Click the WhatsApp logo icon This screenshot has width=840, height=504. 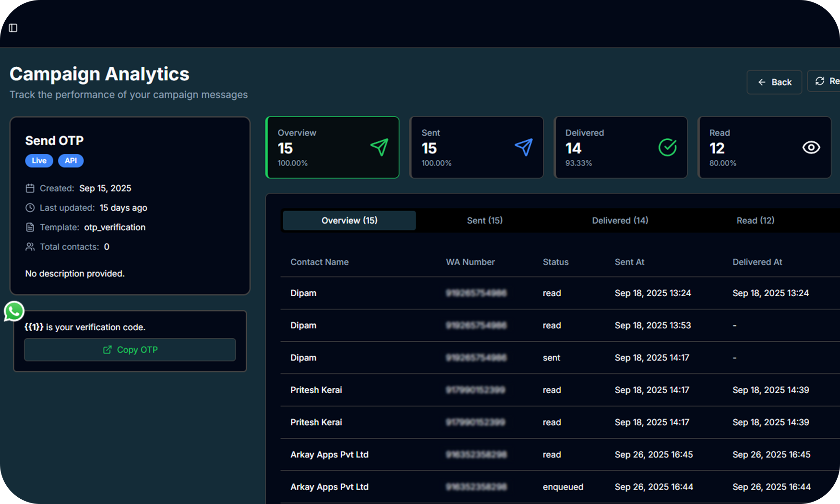(14, 311)
